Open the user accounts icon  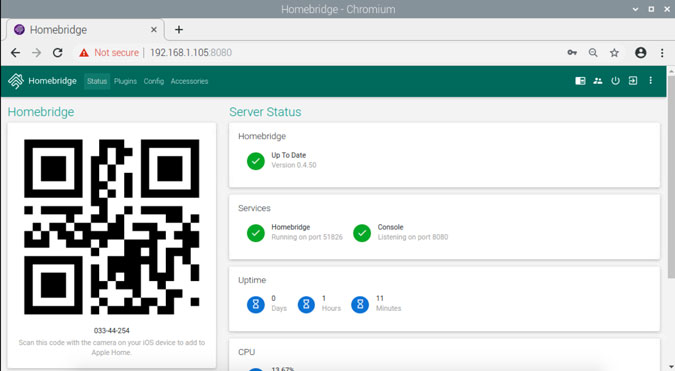click(x=598, y=80)
